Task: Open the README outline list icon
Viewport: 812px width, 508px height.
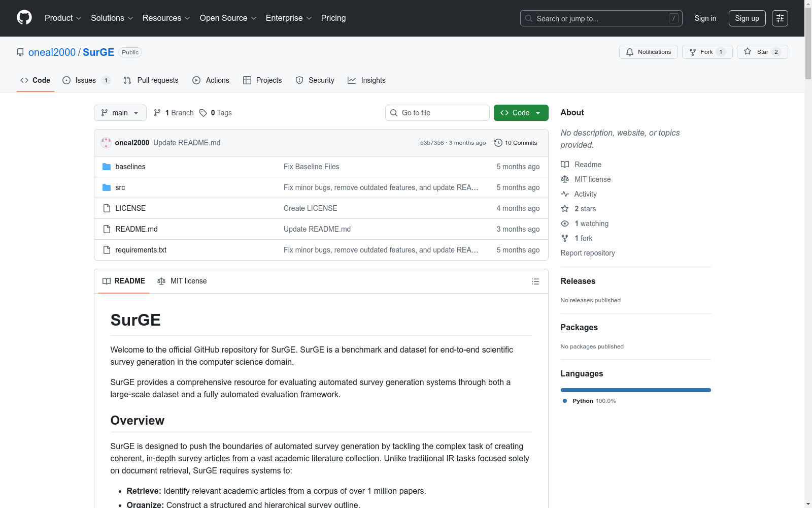Action: [x=535, y=281]
